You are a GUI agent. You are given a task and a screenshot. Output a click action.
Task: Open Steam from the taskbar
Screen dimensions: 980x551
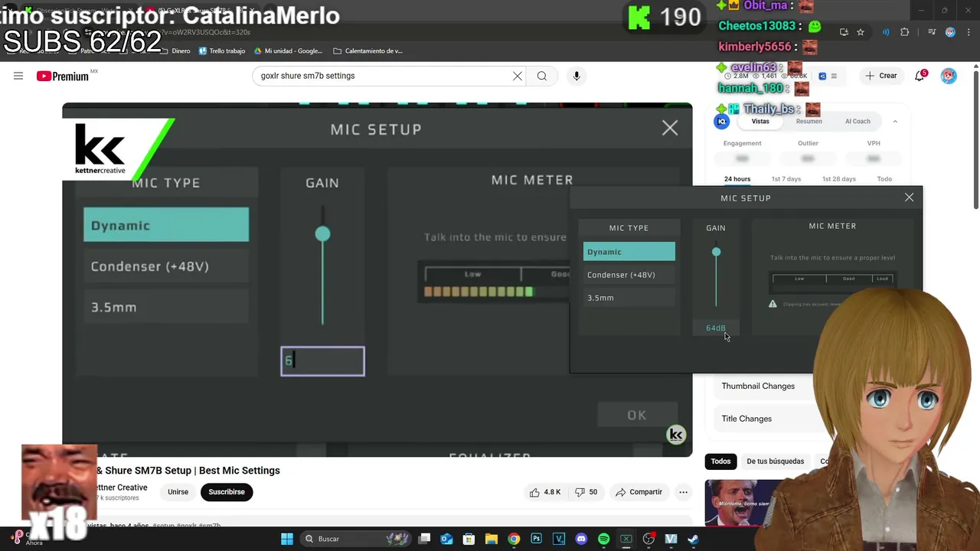tap(693, 539)
